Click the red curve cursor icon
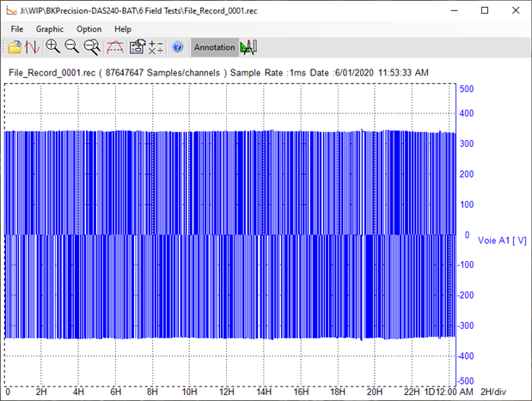The image size is (532, 401). pos(114,47)
